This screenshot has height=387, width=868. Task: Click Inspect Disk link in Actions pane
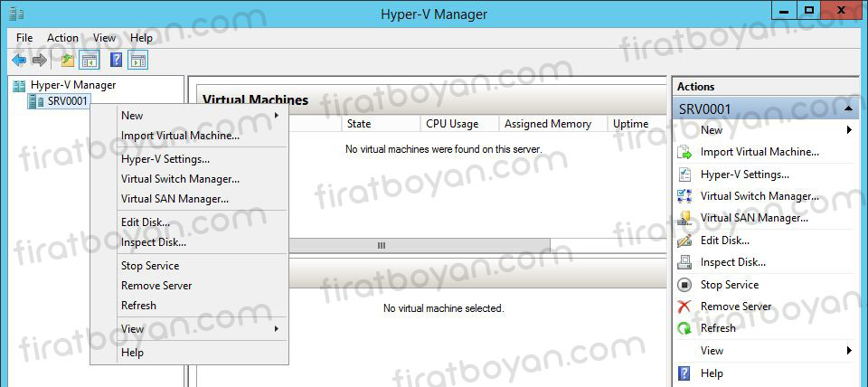[x=733, y=262]
